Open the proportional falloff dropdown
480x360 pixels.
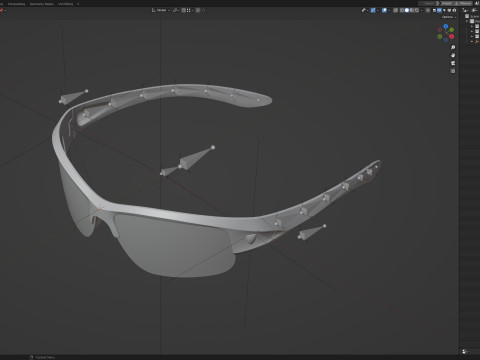point(204,10)
